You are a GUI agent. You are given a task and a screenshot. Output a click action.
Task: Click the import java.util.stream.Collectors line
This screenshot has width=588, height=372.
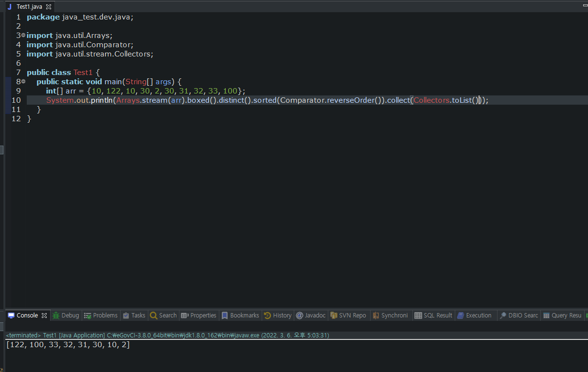pyautogui.click(x=90, y=54)
